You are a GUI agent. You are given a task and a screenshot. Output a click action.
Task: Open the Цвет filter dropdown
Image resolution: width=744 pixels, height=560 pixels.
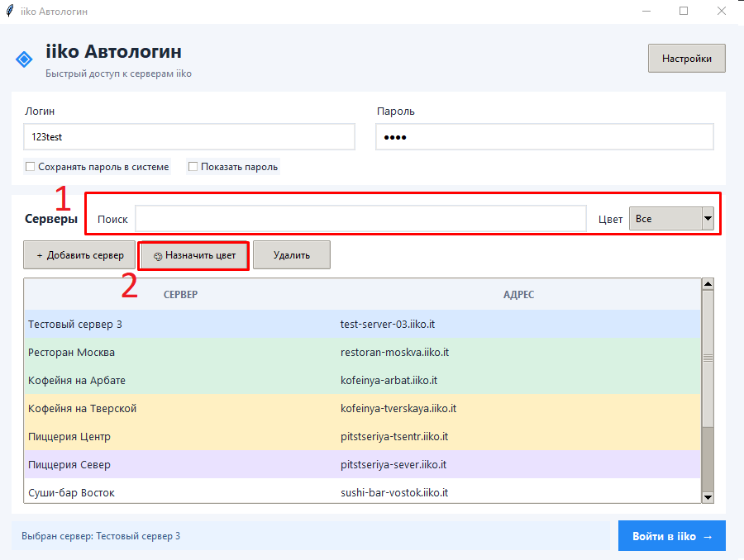tap(671, 219)
